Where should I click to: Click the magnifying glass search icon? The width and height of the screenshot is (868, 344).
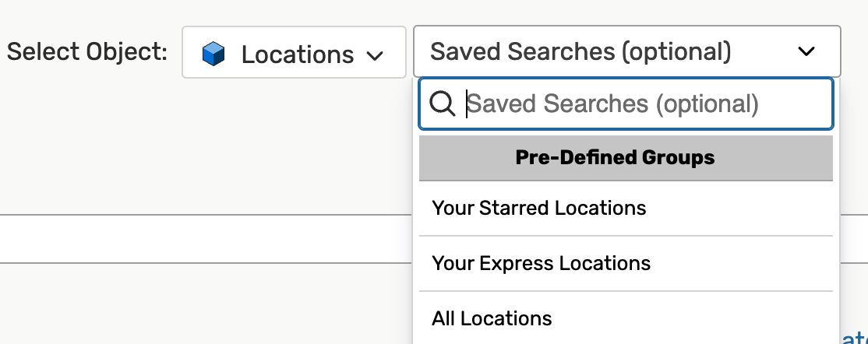(442, 104)
